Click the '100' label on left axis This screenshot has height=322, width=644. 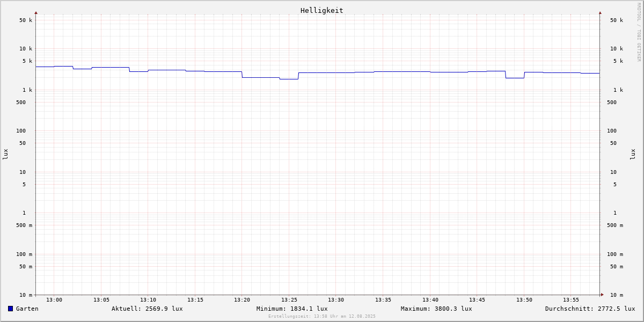pyautogui.click(x=21, y=131)
